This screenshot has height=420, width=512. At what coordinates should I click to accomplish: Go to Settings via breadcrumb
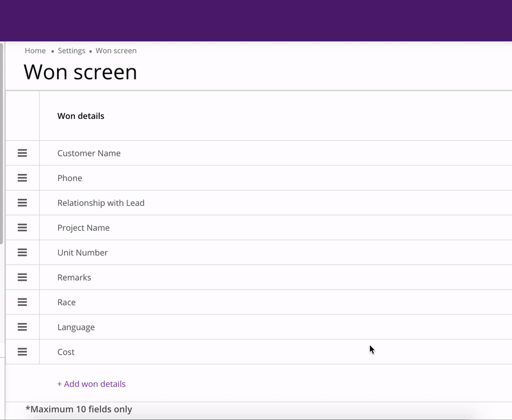71,51
